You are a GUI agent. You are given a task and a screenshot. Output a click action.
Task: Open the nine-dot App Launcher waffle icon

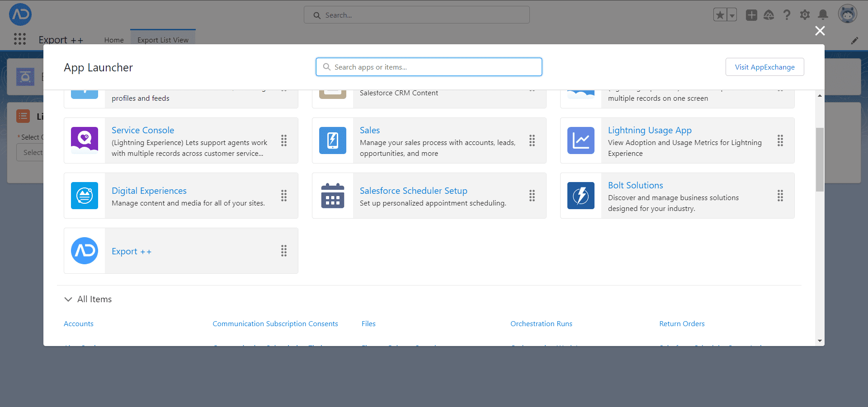tap(20, 39)
